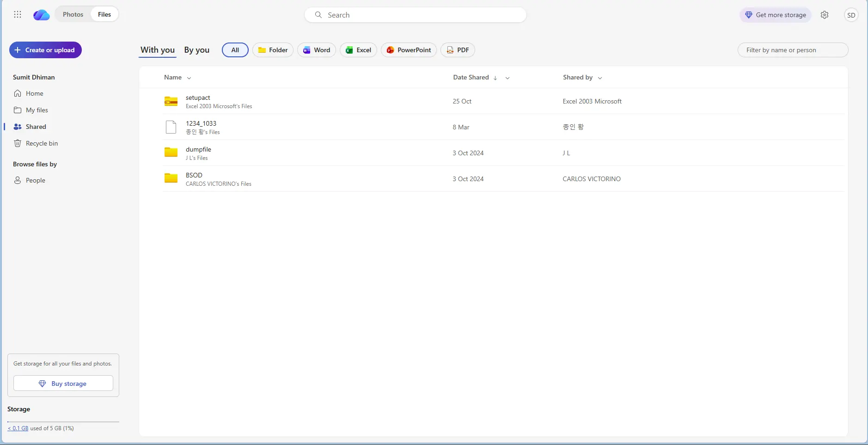Open the SD account avatar
The width and height of the screenshot is (868, 445).
tap(851, 15)
